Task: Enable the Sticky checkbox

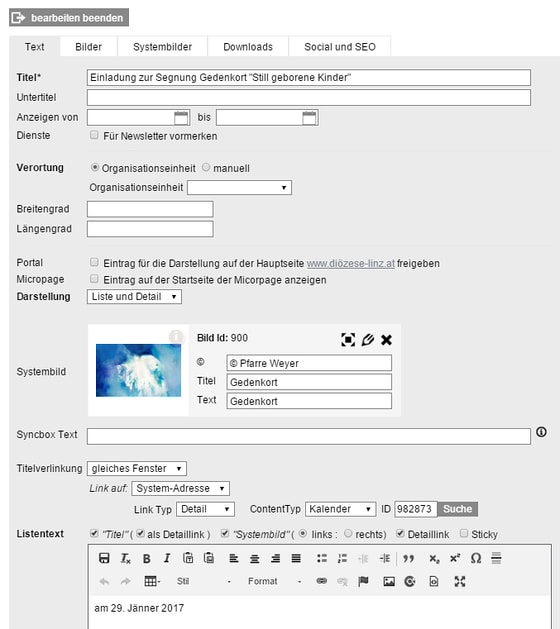Action: click(464, 533)
